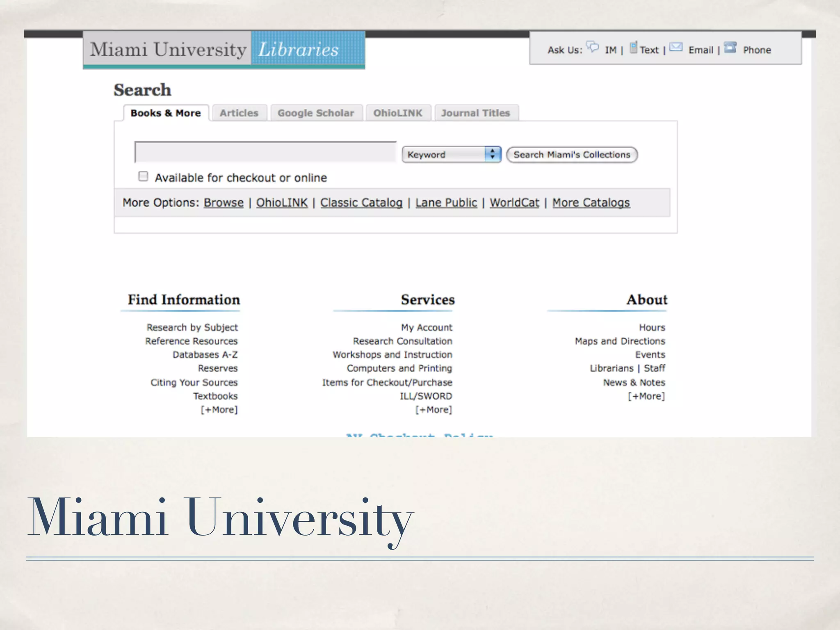840x630 pixels.
Task: Open Librarians directory link
Action: click(612, 368)
